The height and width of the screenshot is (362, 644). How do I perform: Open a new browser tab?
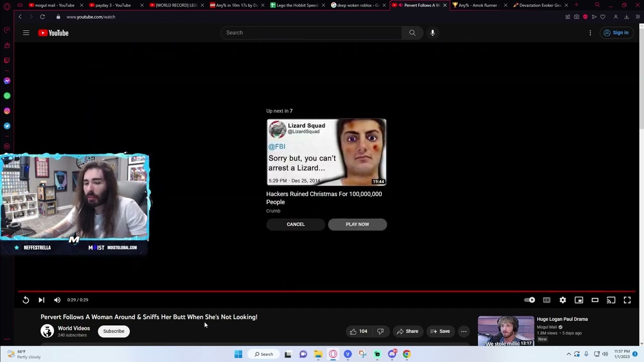coord(577,5)
